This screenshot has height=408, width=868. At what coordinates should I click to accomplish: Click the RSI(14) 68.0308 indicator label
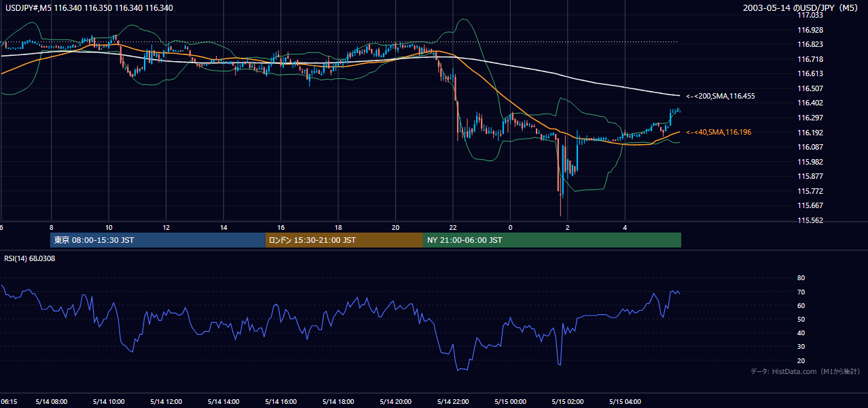(30, 258)
